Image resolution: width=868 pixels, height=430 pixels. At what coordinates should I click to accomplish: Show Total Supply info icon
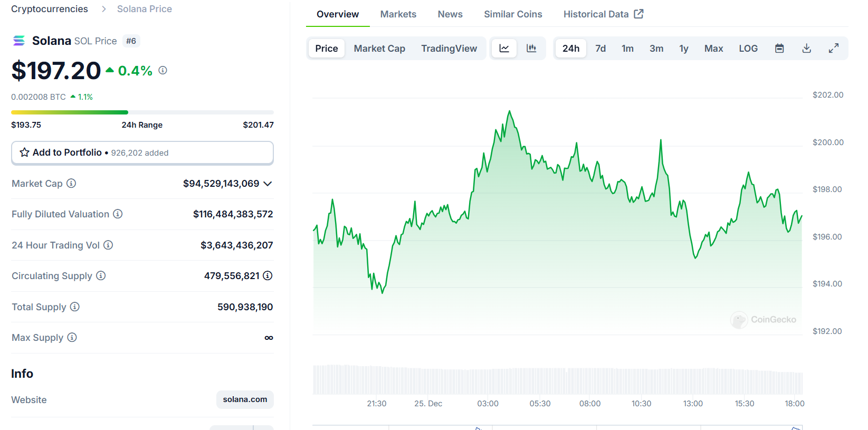pyautogui.click(x=75, y=307)
